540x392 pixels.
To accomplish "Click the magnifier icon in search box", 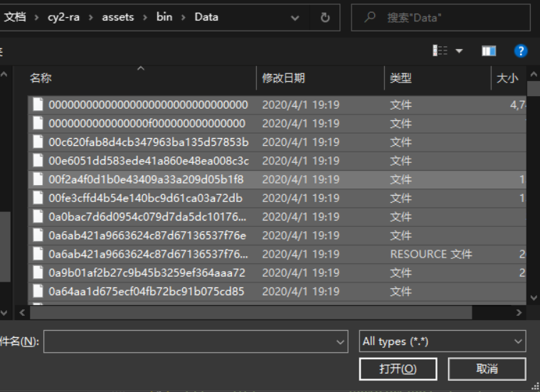I will pos(370,18).
